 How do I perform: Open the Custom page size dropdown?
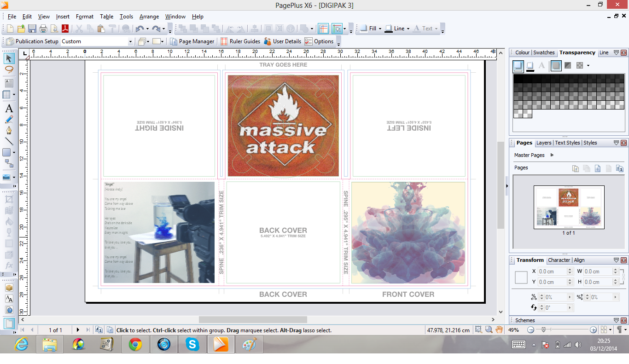[130, 41]
